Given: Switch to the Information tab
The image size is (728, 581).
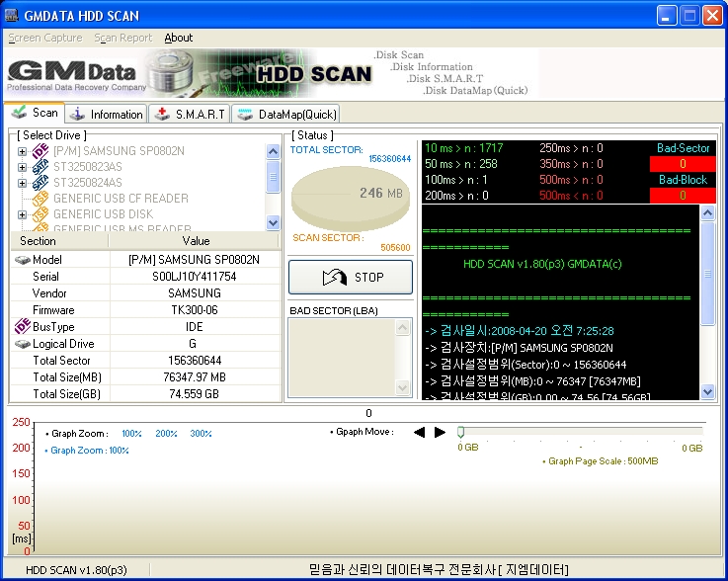Looking at the screenshot, I should tap(106, 114).
